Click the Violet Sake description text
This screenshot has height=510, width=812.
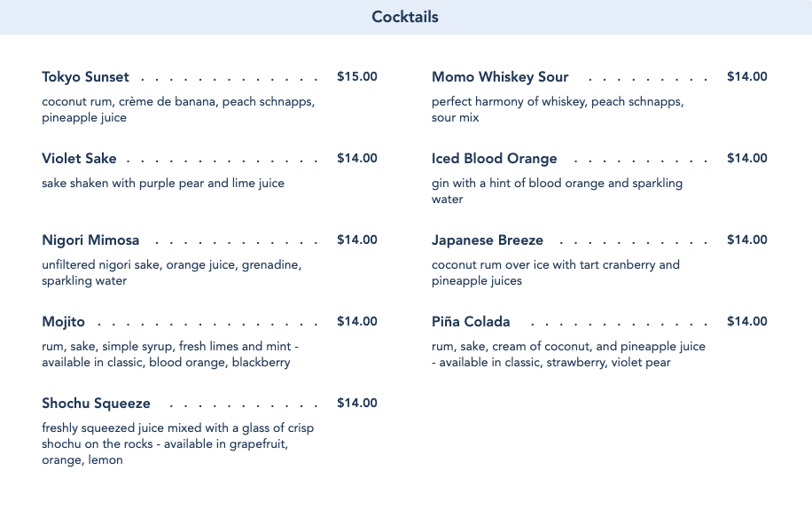[x=163, y=184]
